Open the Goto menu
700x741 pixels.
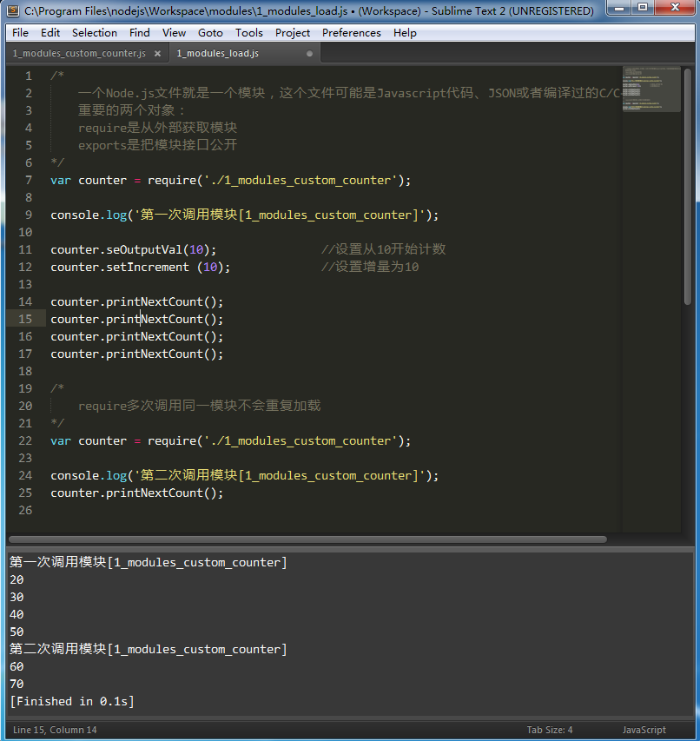[210, 32]
